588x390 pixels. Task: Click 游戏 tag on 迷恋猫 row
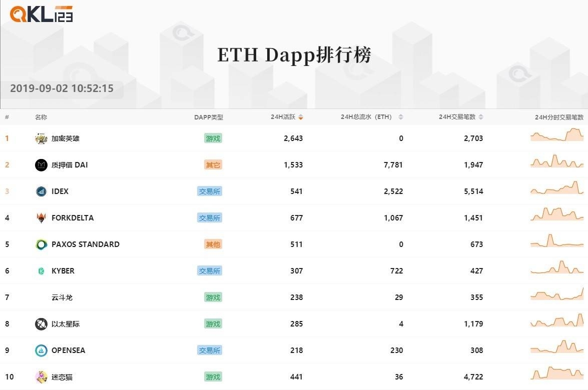point(213,377)
